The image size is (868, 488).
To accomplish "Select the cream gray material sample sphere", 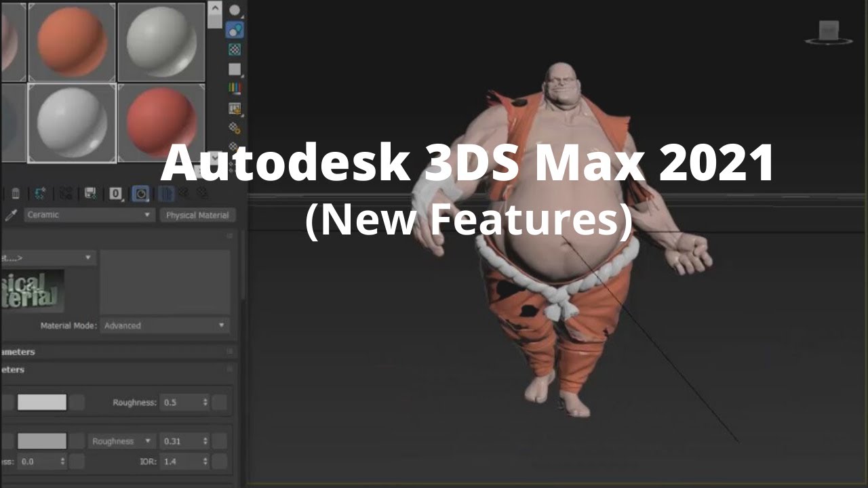I will tap(161, 41).
